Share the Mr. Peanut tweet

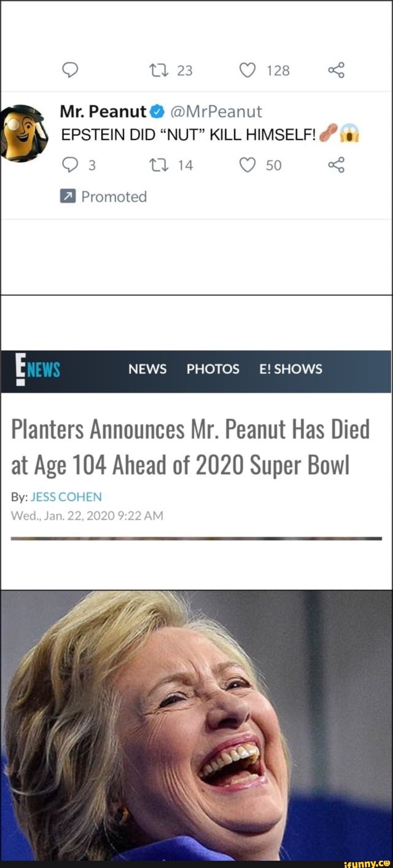[x=336, y=165]
